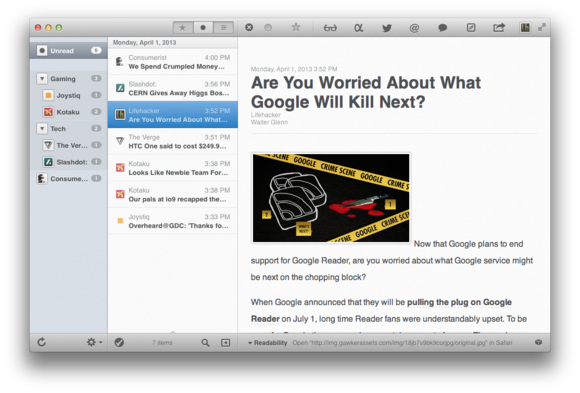Open the gear settings dropdown
Image resolution: width=580 pixels, height=393 pixels.
click(x=94, y=342)
